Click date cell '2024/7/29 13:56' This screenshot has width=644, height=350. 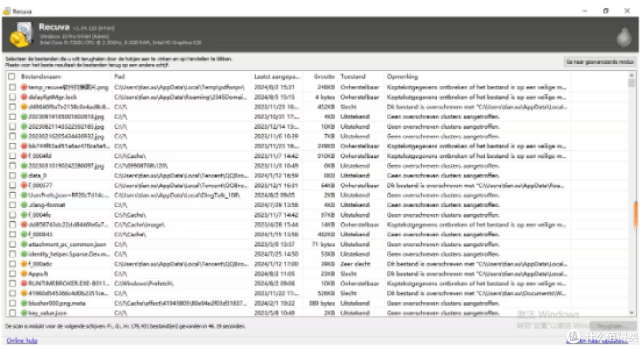(x=277, y=205)
